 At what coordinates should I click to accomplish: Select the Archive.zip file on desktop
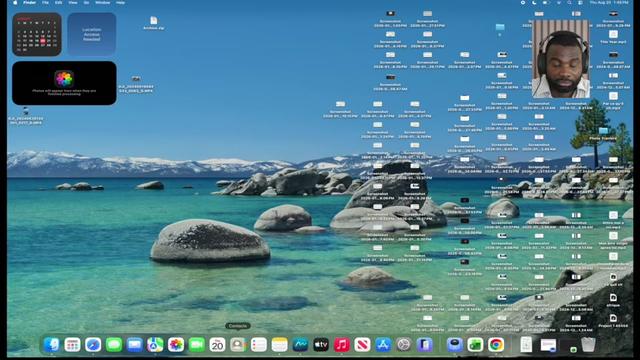(x=153, y=23)
